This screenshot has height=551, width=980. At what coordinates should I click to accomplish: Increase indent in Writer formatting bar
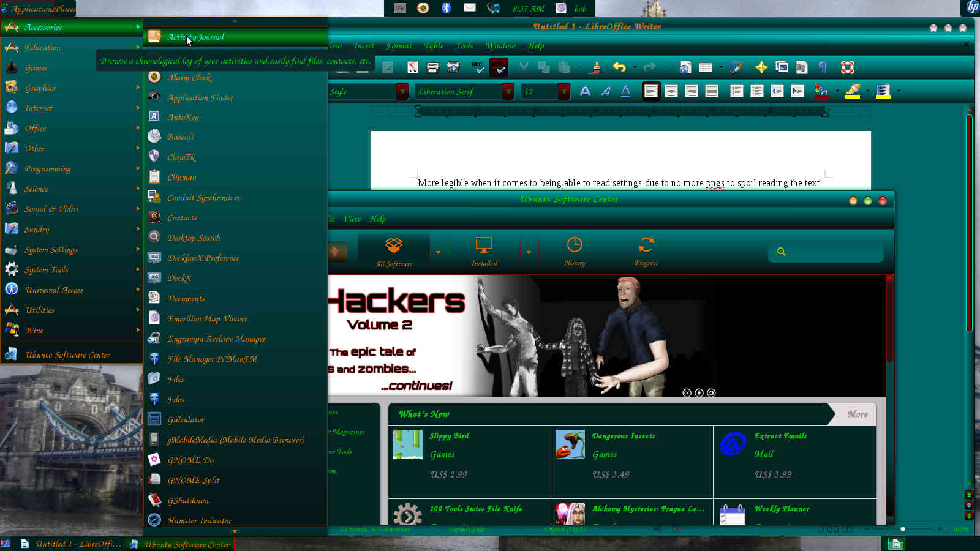[797, 91]
